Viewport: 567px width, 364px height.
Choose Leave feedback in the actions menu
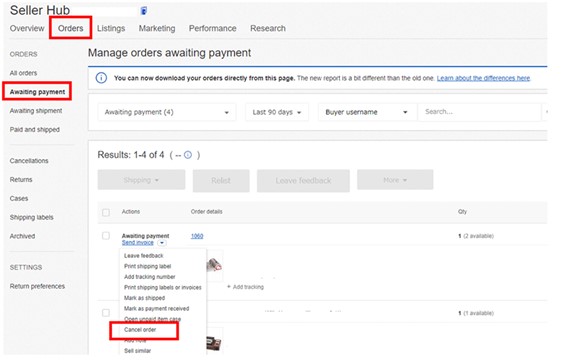(144, 256)
